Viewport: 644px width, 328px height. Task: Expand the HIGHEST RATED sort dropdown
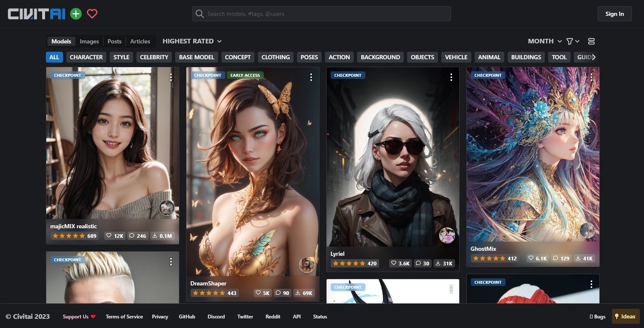point(192,41)
